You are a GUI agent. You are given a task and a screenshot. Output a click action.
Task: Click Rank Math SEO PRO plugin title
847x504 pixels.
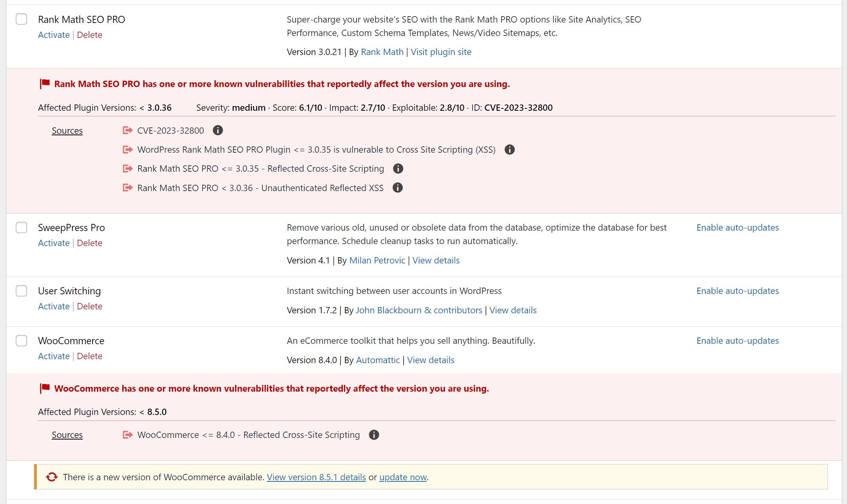[x=82, y=19]
